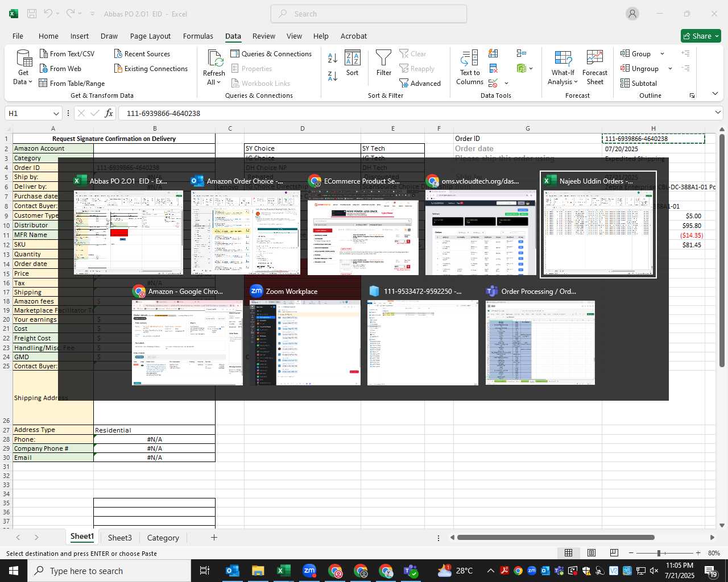Viewport: 728px width, 582px height.
Task: Click the Share button
Action: [701, 36]
